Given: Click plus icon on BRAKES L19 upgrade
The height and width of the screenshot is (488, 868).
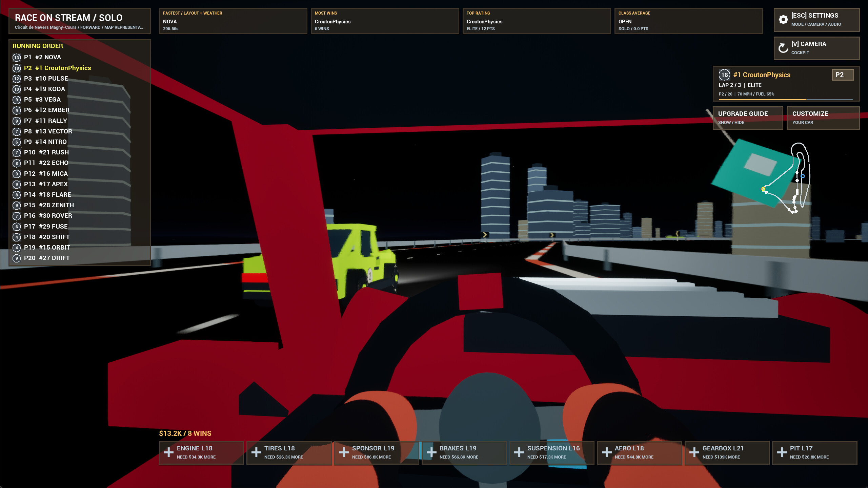Looking at the screenshot, I should click(x=431, y=452).
